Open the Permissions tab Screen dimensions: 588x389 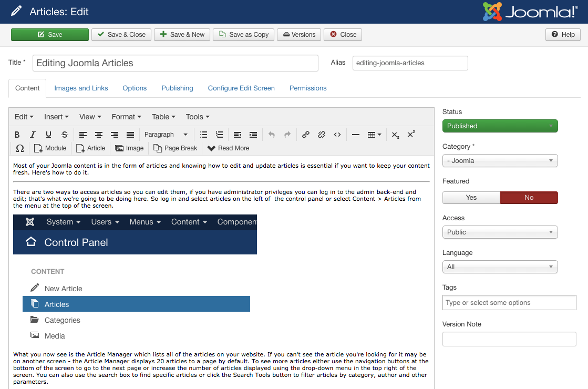(x=308, y=88)
